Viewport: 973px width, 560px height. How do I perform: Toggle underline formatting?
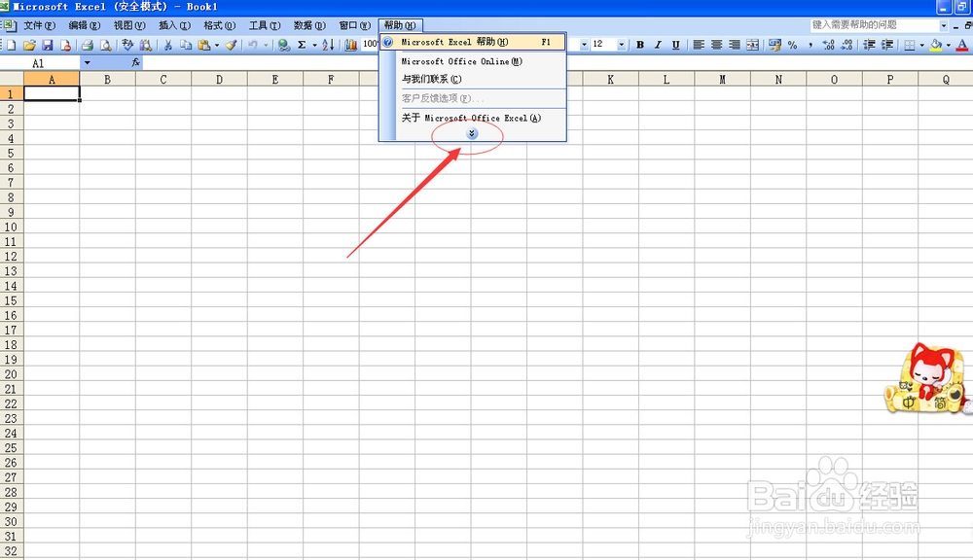click(676, 45)
